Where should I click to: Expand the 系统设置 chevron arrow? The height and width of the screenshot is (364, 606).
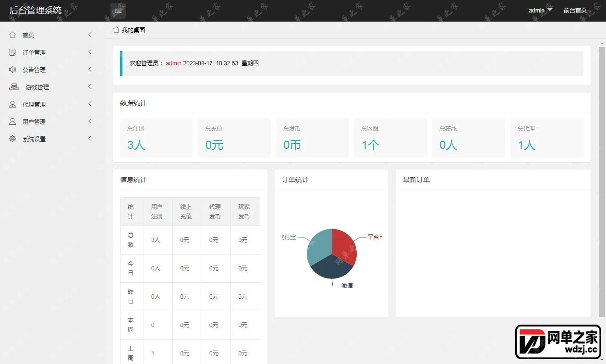[x=90, y=138]
